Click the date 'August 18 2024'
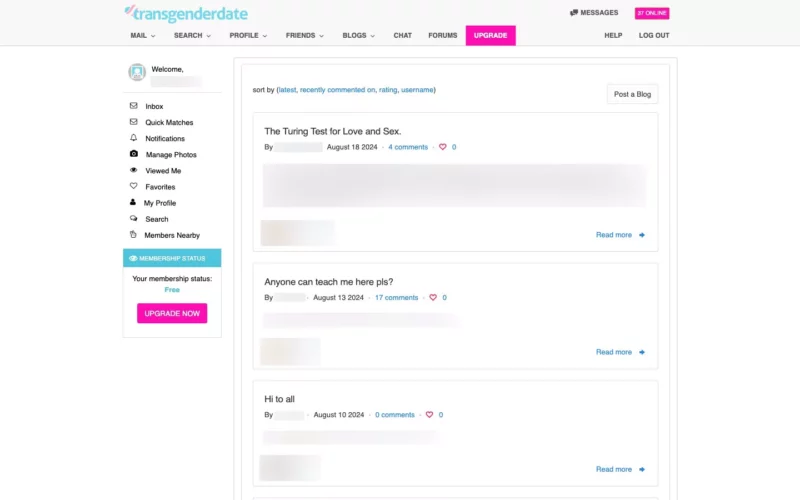800x500 pixels. coord(352,147)
